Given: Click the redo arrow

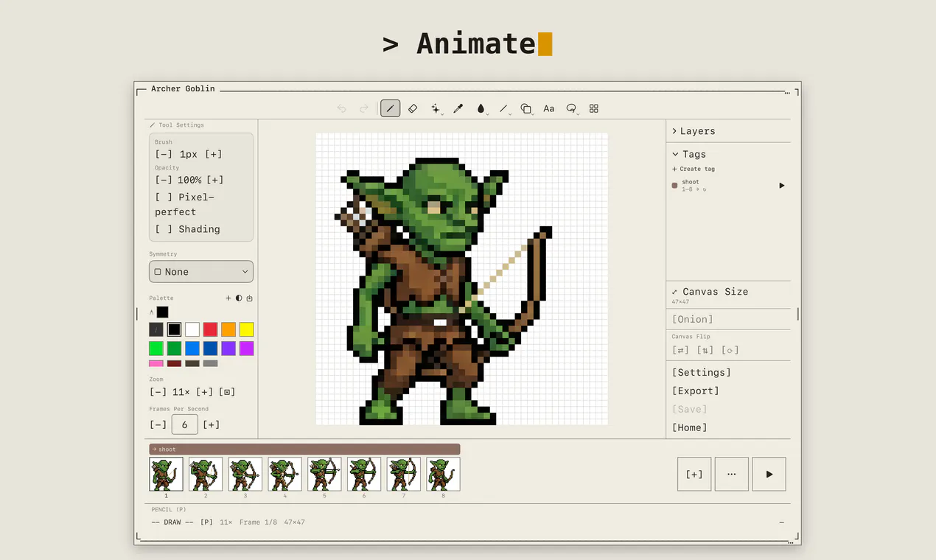Looking at the screenshot, I should click(363, 108).
